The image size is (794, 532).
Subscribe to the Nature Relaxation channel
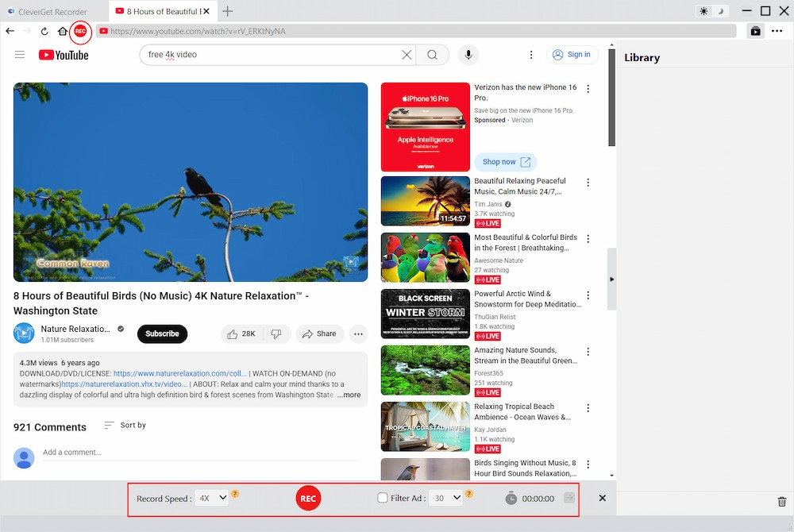point(162,334)
